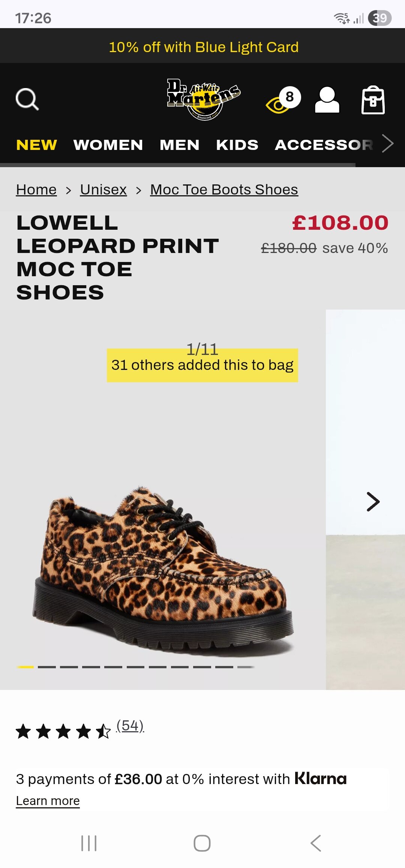Open Moc Toe Boots Shoes breadcrumb

(224, 190)
